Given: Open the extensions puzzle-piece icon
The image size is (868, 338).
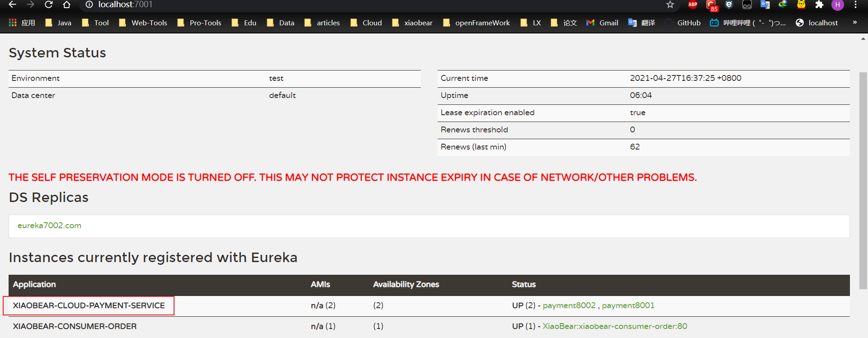Looking at the screenshot, I should coord(819,5).
